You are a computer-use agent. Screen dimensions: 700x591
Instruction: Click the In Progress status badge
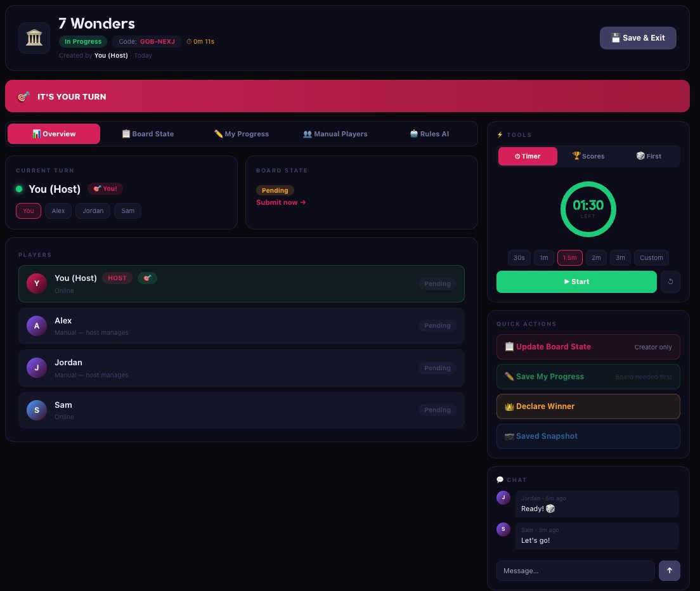coord(83,41)
